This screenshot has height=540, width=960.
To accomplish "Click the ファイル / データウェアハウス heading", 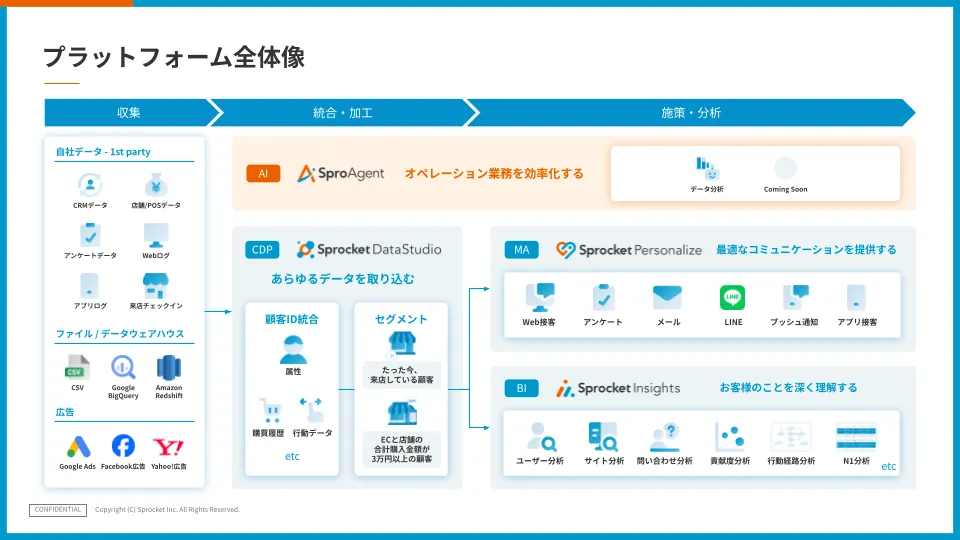I will (120, 334).
